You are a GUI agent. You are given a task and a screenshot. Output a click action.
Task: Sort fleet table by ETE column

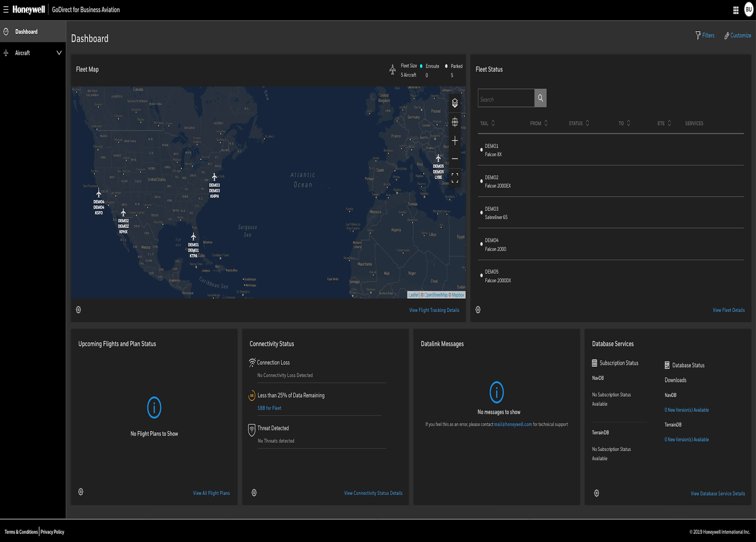(x=669, y=123)
